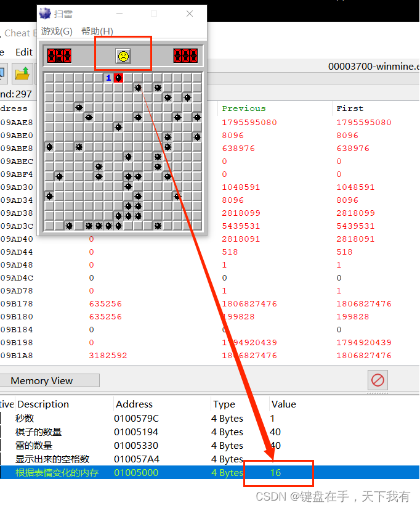This screenshot has width=420, height=508.
Task: Click First value 2818099
Action: click(355, 213)
